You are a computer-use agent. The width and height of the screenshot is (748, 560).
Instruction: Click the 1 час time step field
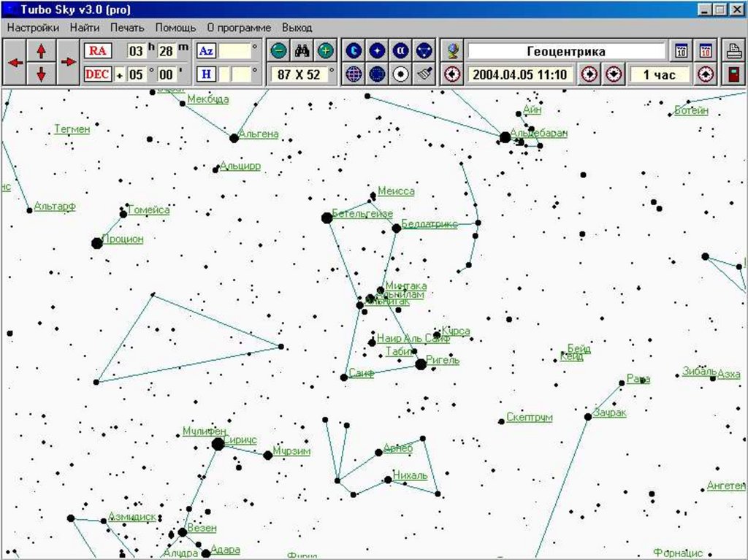coord(660,74)
